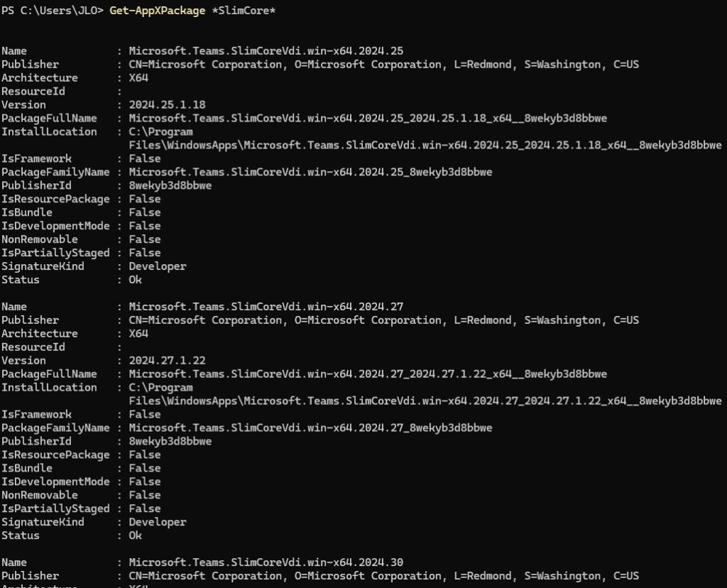The image size is (727, 588).
Task: Click the third package Name value 2024.30
Action: [x=266, y=562]
